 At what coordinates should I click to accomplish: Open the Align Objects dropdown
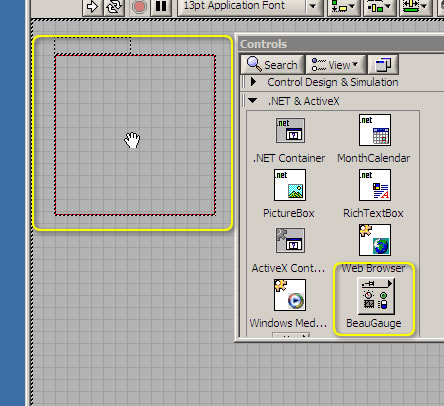344,7
